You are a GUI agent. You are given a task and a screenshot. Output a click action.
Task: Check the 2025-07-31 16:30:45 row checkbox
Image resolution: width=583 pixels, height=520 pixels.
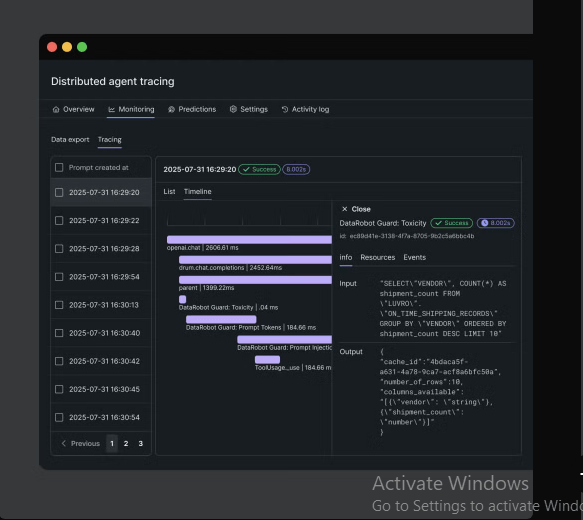point(59,389)
